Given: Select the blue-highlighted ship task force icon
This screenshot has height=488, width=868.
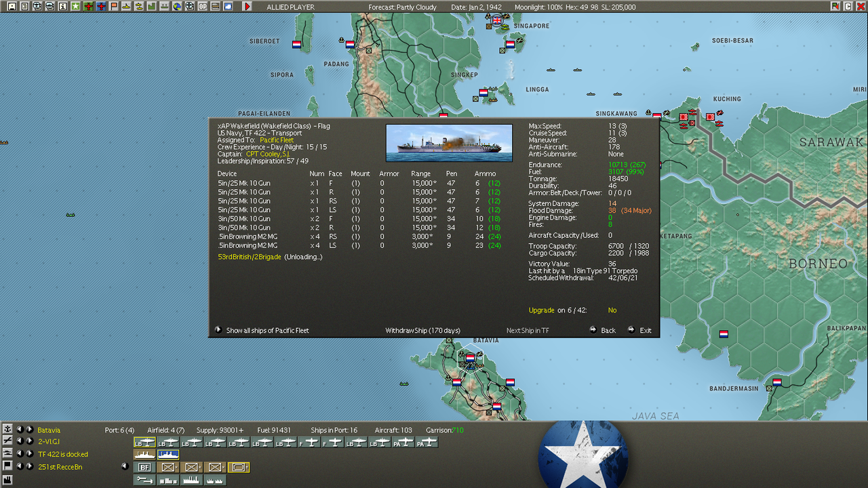Looking at the screenshot, I should coord(168,455).
